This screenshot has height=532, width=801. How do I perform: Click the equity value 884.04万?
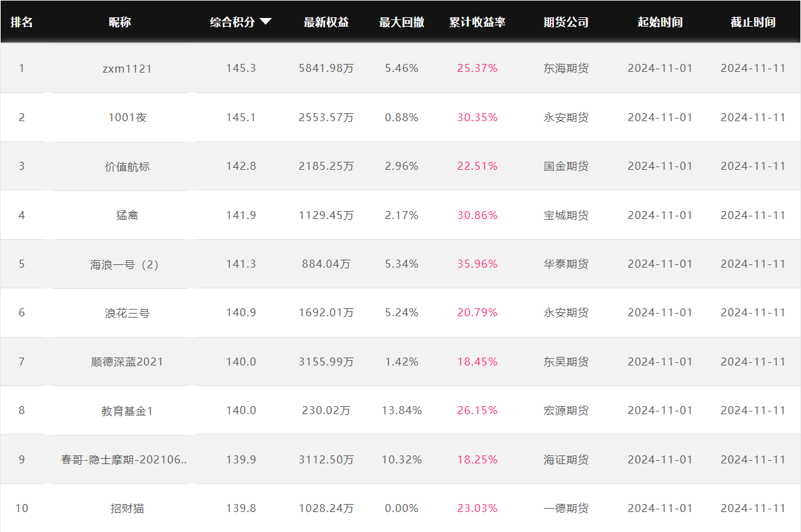point(327,264)
